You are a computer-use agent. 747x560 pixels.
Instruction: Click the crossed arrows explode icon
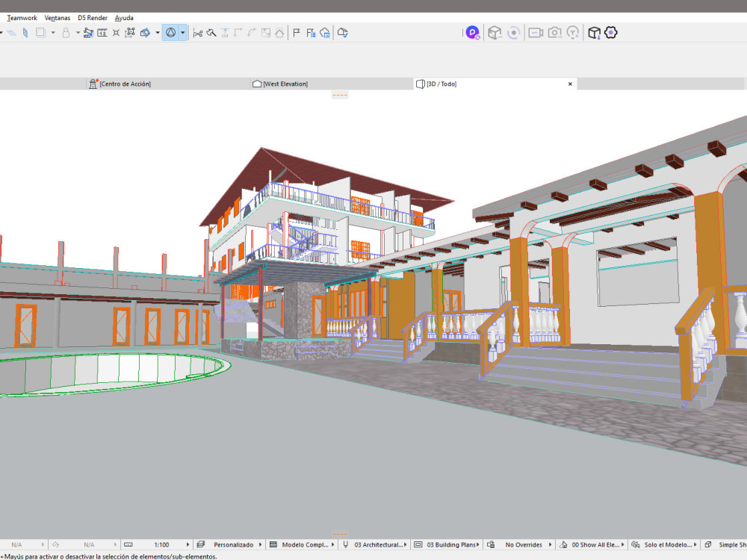coord(116,33)
